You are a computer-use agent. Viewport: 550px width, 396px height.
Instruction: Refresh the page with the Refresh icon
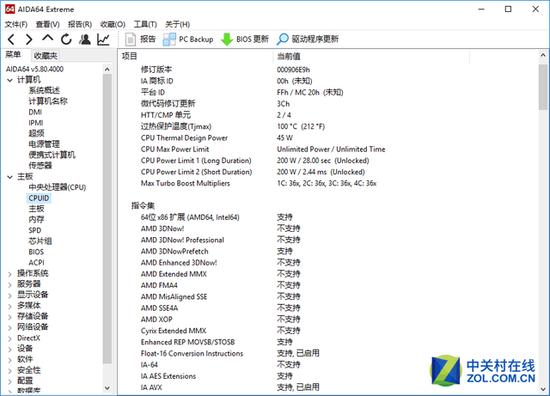coord(66,39)
